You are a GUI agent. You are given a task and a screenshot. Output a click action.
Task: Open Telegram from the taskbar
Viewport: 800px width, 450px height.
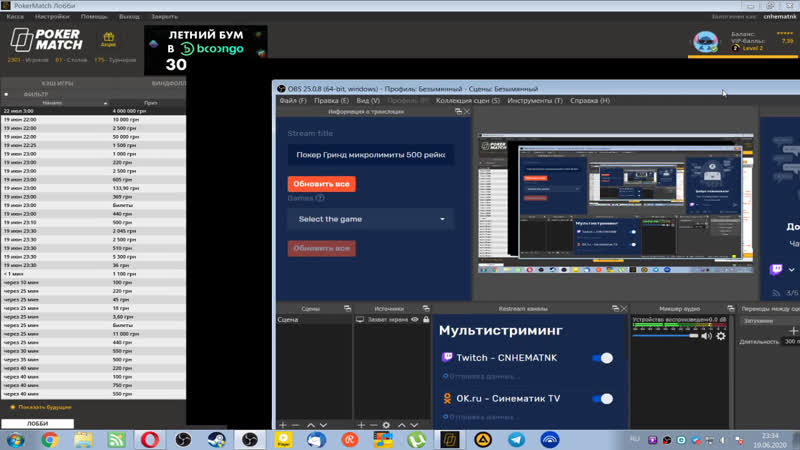516,439
